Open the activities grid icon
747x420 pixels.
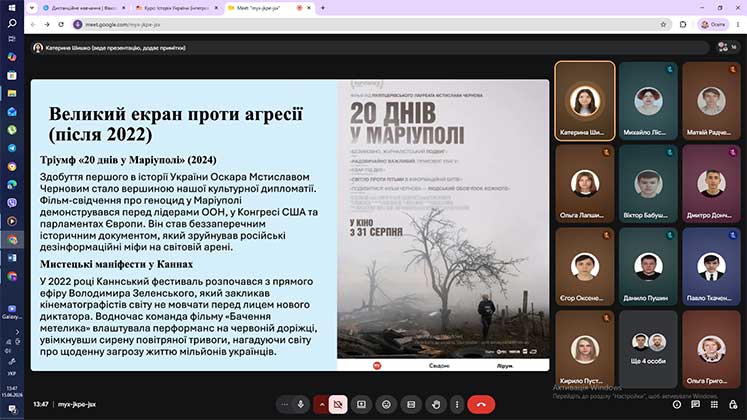pos(714,404)
